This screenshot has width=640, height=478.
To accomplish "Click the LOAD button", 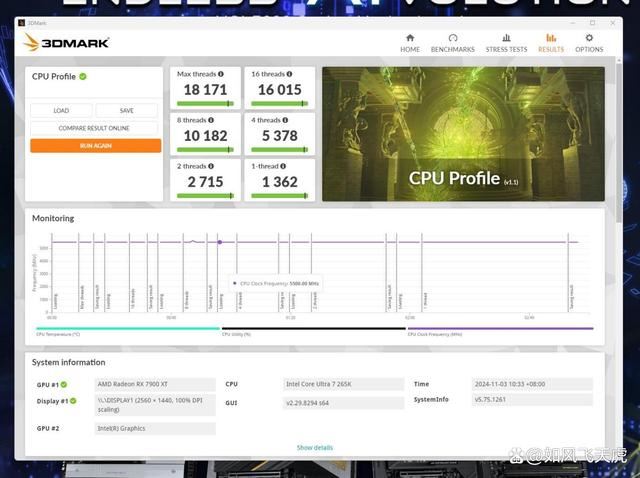I will coord(61,111).
